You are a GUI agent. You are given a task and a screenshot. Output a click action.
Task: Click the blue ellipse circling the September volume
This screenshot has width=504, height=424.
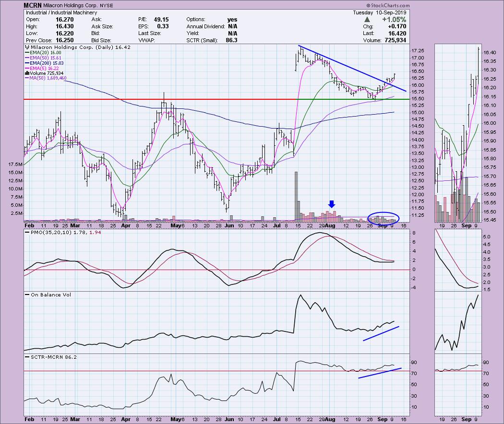(x=383, y=217)
